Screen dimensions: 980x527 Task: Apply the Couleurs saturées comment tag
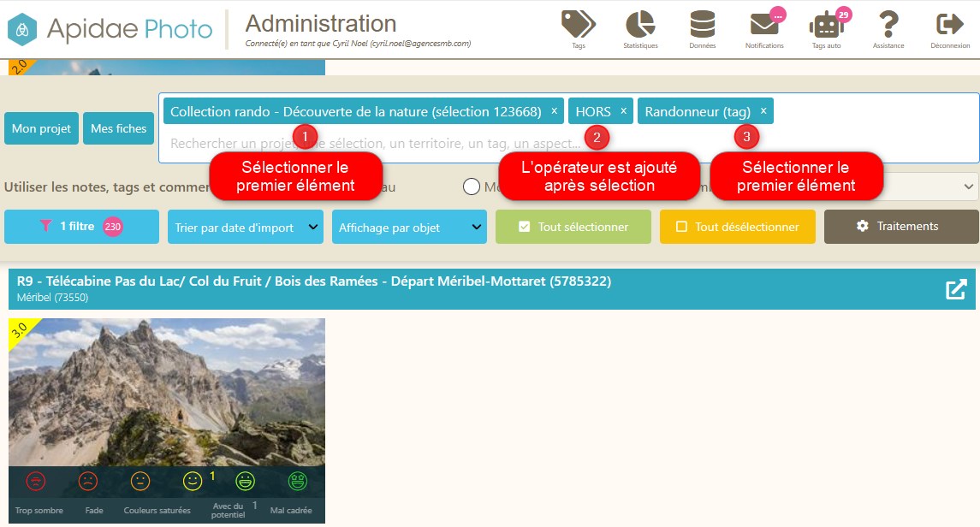[x=157, y=510]
